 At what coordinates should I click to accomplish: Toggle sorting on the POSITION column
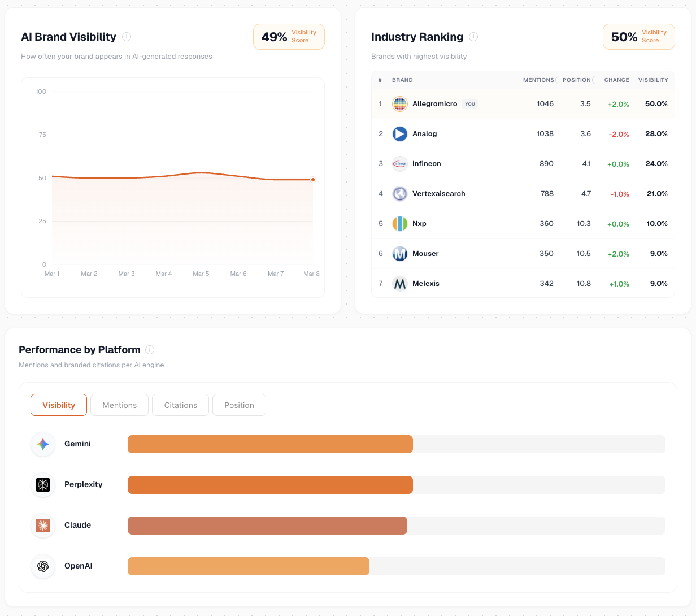point(577,80)
